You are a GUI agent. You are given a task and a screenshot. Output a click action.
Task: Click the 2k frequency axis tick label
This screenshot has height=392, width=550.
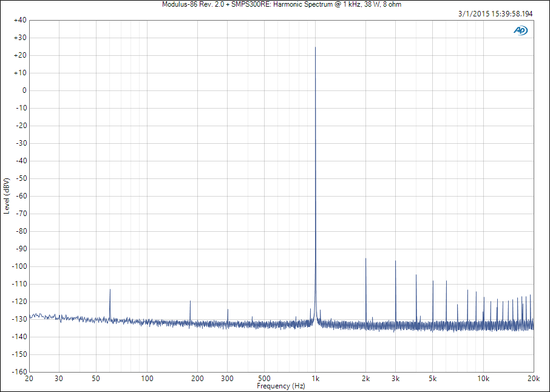tap(366, 379)
